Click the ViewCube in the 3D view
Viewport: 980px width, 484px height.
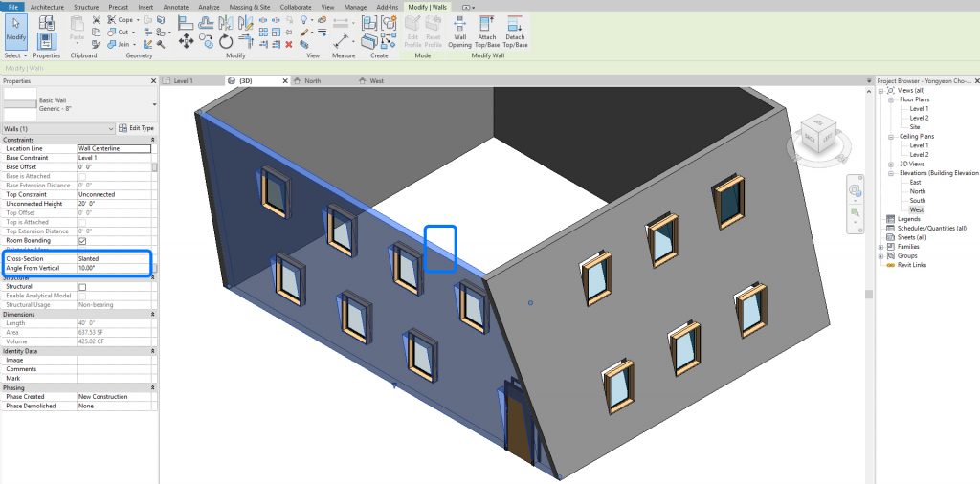click(x=817, y=136)
